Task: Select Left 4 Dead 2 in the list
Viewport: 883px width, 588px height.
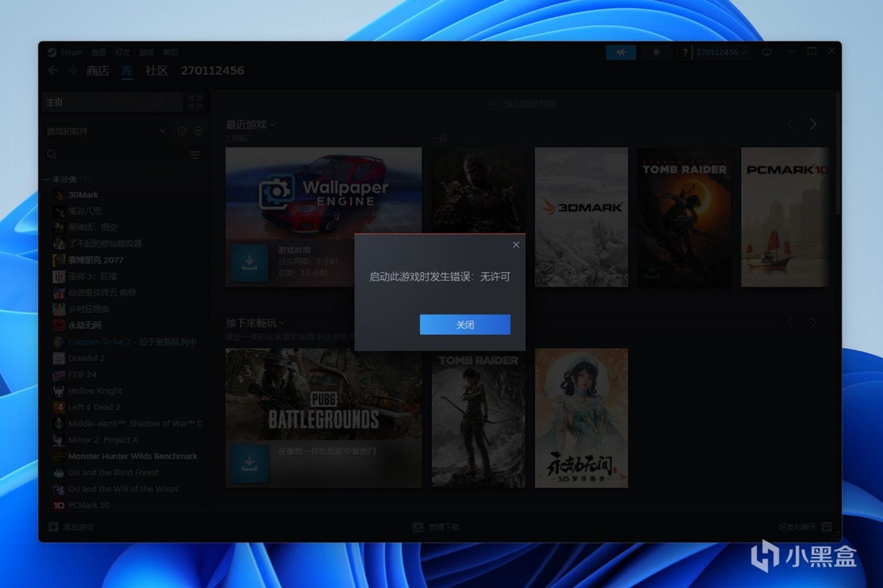Action: tap(94, 407)
